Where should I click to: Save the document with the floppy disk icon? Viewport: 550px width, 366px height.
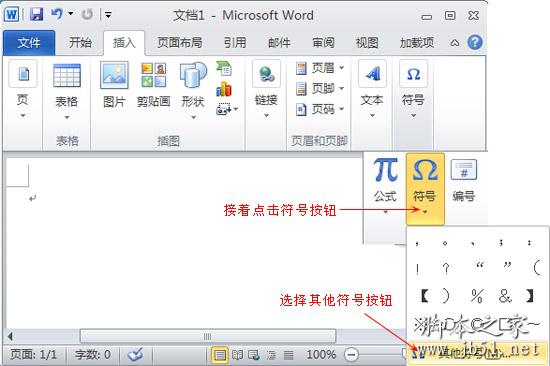pos(36,14)
